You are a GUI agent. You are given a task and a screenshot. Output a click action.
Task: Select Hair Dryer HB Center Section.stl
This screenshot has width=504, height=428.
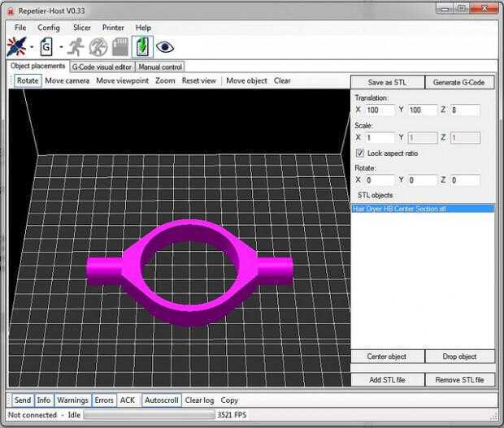point(423,209)
